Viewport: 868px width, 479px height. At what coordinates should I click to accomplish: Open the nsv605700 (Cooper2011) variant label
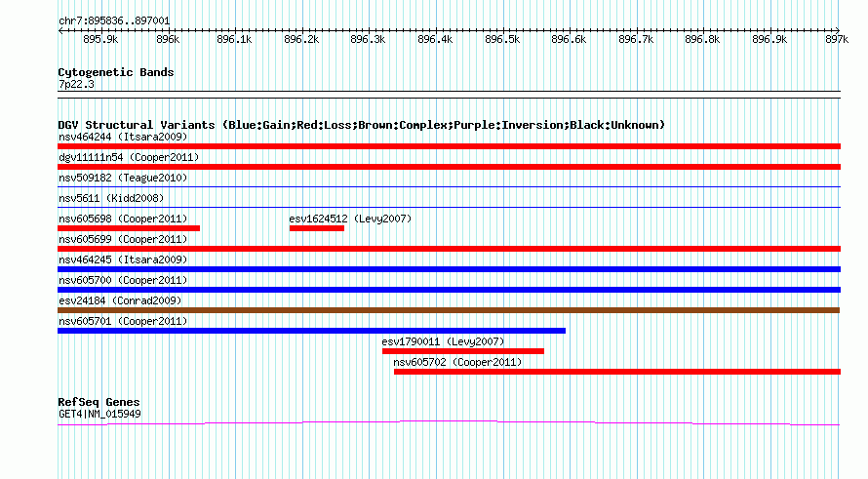[x=123, y=280]
